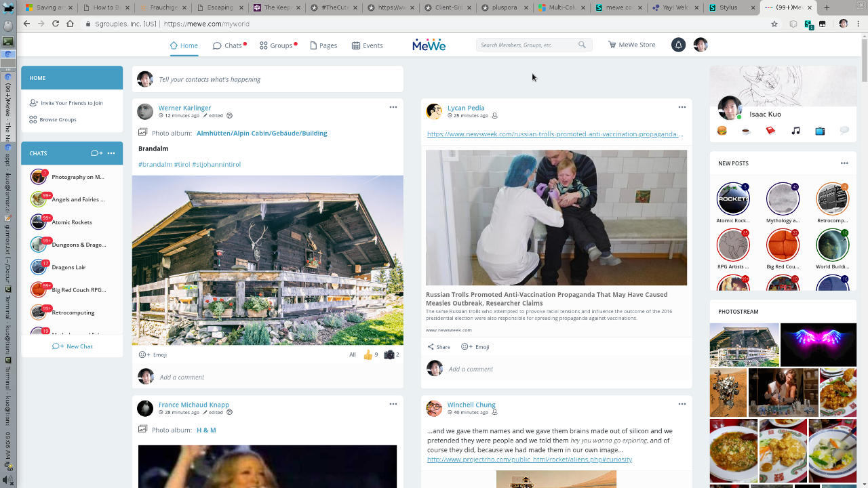Open the notifications bell
The width and height of the screenshot is (868, 488).
pyautogui.click(x=678, y=45)
